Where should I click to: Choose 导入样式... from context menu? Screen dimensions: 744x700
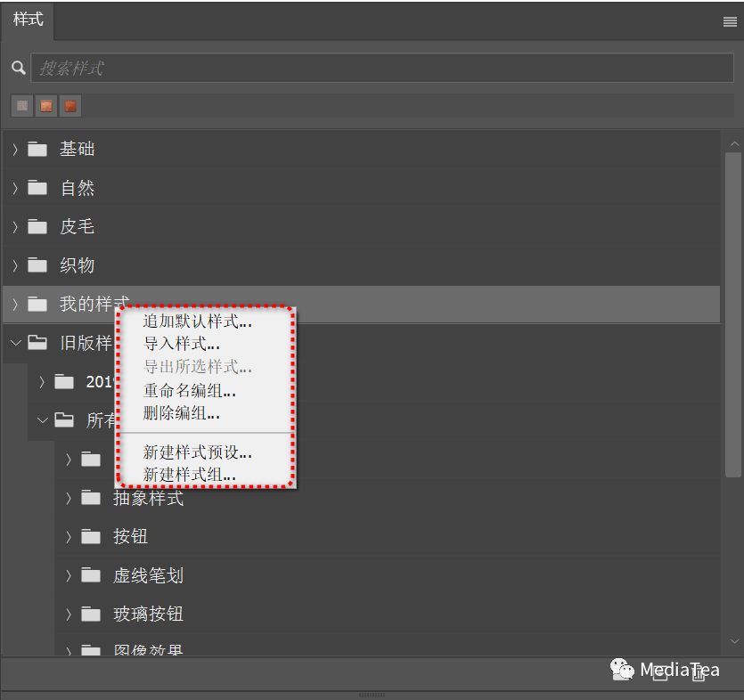click(181, 344)
